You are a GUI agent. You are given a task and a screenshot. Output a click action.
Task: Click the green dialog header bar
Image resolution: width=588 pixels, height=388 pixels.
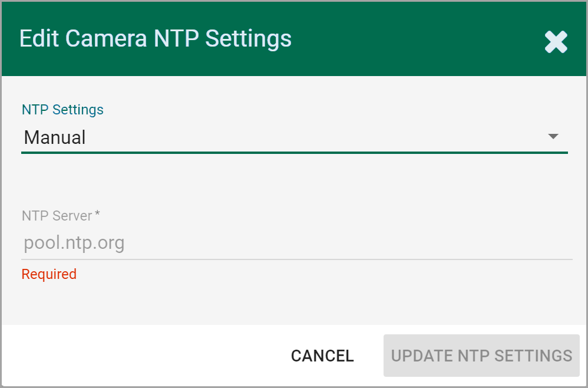click(412, 39)
